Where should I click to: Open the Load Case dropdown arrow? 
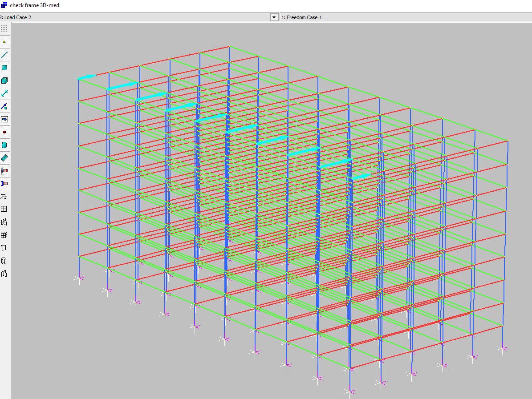274,17
